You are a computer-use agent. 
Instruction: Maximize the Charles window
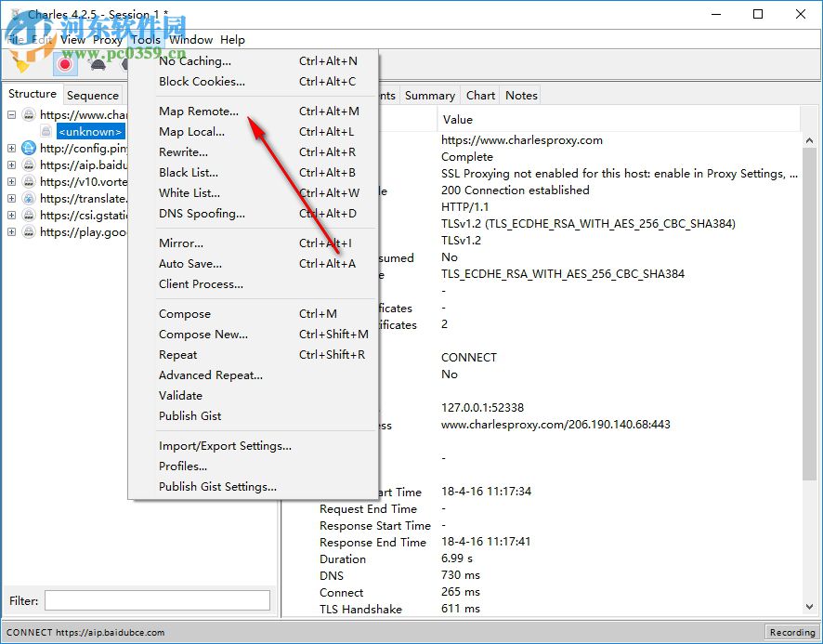pos(758,14)
